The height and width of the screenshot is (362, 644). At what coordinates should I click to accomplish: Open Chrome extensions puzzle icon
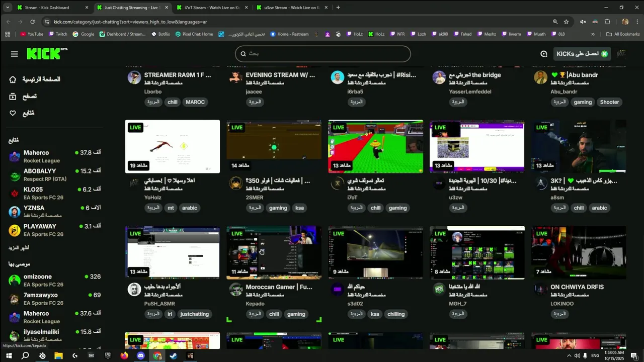607,22
